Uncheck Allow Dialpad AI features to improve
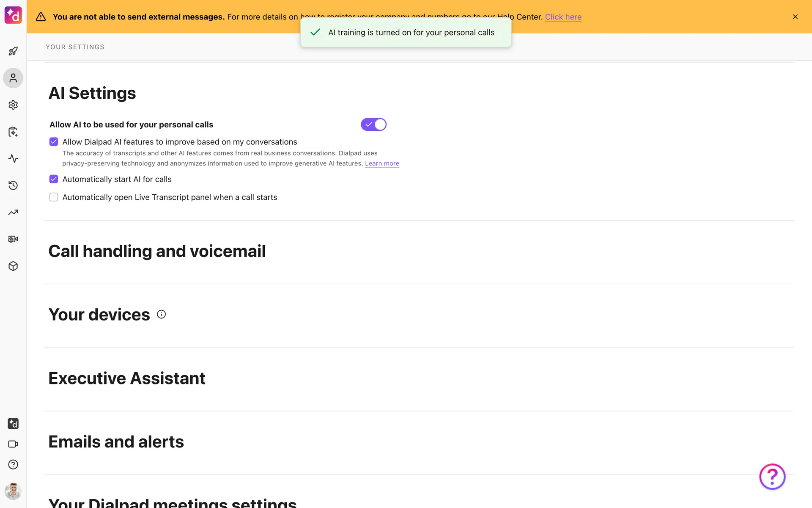 click(x=54, y=142)
